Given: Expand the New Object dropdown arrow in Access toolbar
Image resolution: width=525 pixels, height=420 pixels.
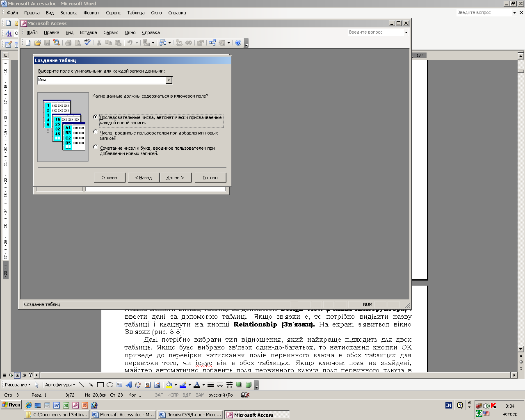Looking at the screenshot, I should tap(228, 43).
